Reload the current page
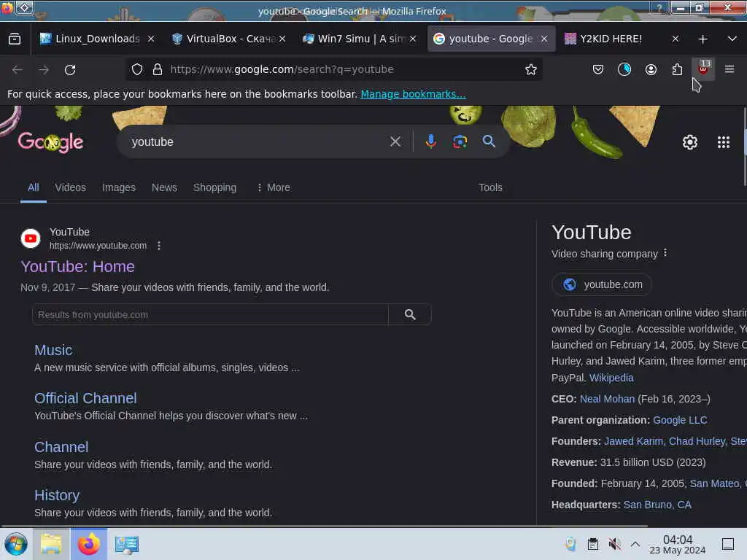The image size is (747, 560). [70, 69]
